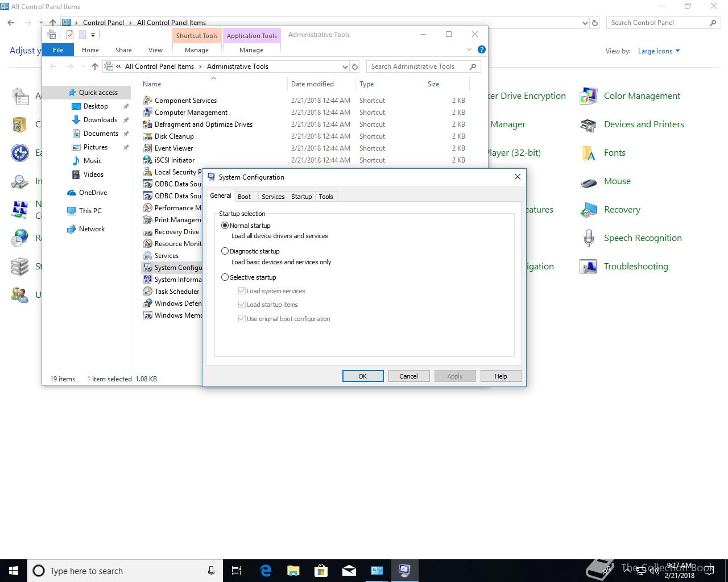Click the Search Administrative Tools field
This screenshot has width=728, height=582.
coord(424,66)
